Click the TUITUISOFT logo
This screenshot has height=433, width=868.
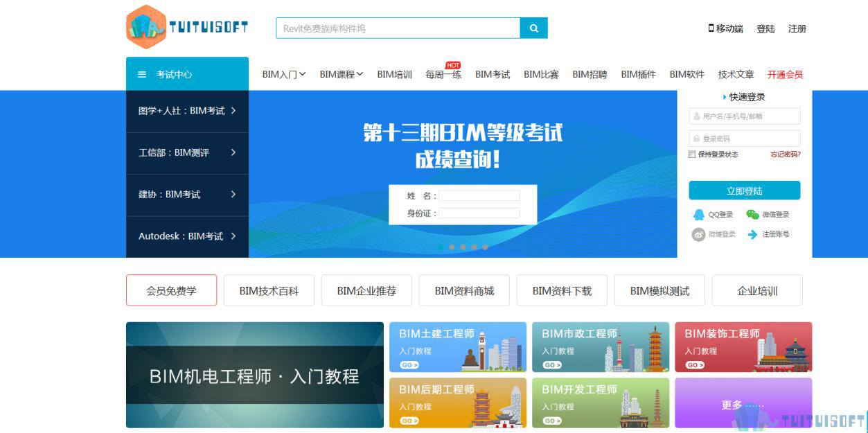pyautogui.click(x=187, y=27)
